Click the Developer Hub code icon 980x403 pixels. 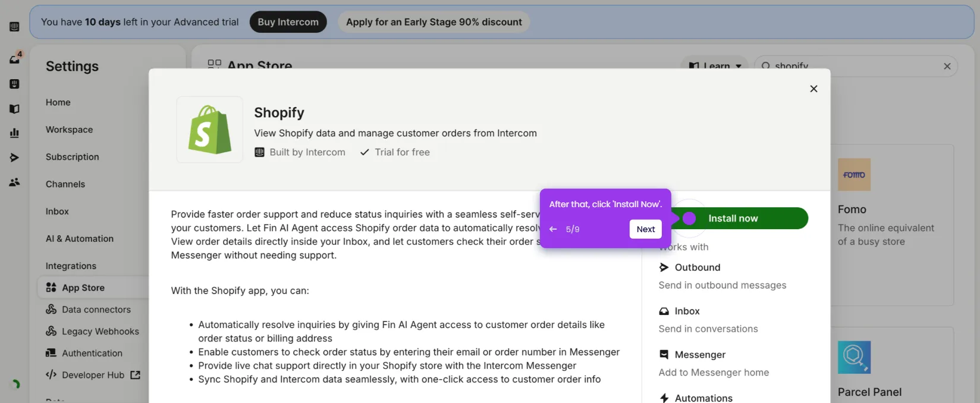pos(51,375)
